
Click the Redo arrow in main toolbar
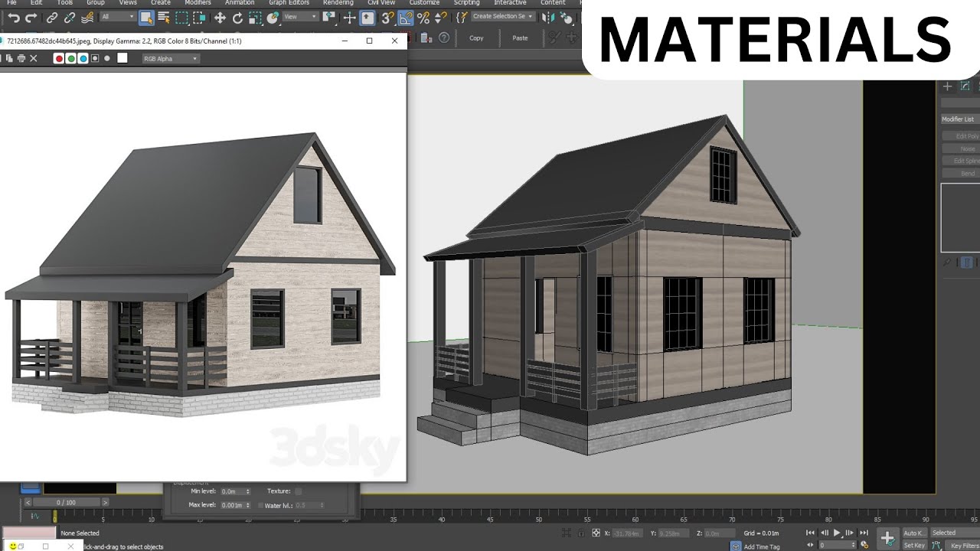point(31,18)
